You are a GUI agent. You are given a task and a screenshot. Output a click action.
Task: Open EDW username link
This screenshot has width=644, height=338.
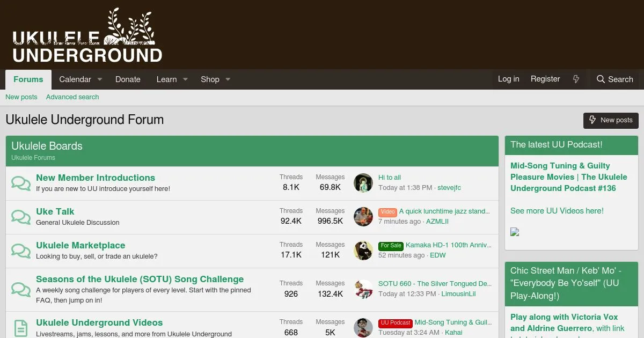coord(438,255)
